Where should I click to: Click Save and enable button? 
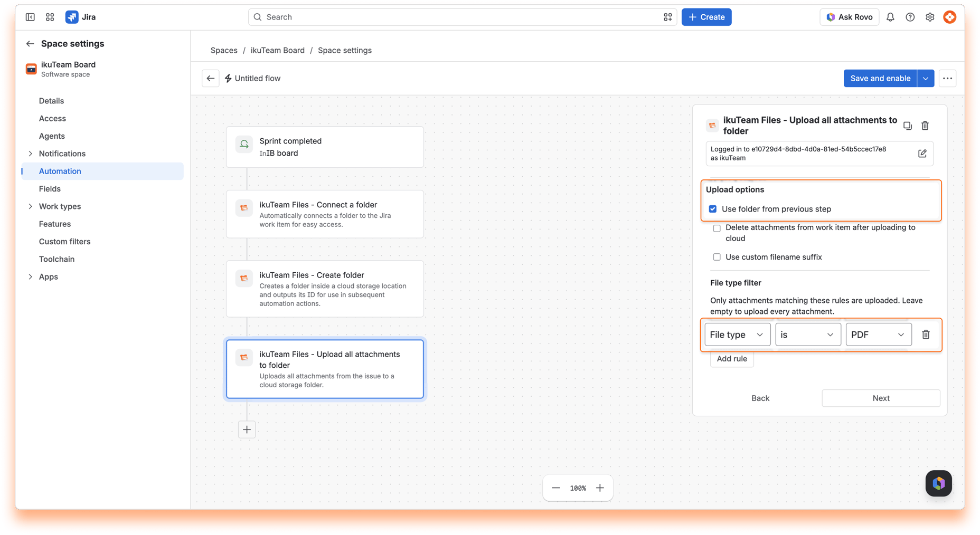click(x=880, y=78)
